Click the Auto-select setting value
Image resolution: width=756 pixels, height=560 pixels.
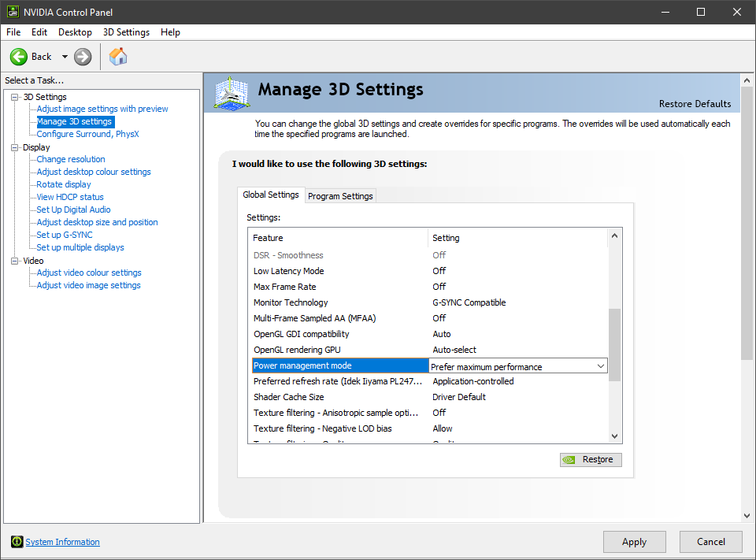(x=454, y=350)
